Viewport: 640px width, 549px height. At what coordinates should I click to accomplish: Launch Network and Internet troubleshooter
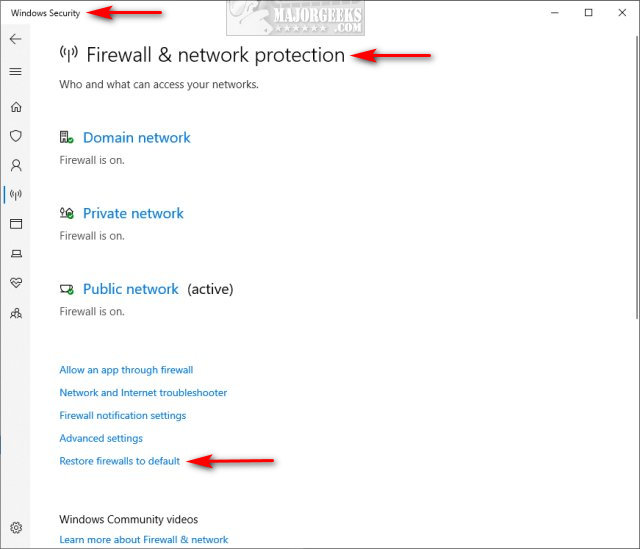(143, 393)
